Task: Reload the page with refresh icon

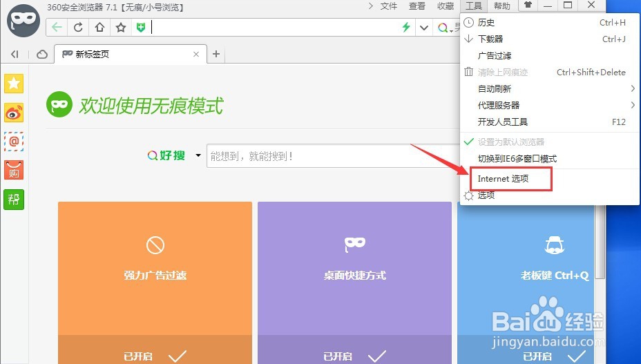Action: [78, 28]
